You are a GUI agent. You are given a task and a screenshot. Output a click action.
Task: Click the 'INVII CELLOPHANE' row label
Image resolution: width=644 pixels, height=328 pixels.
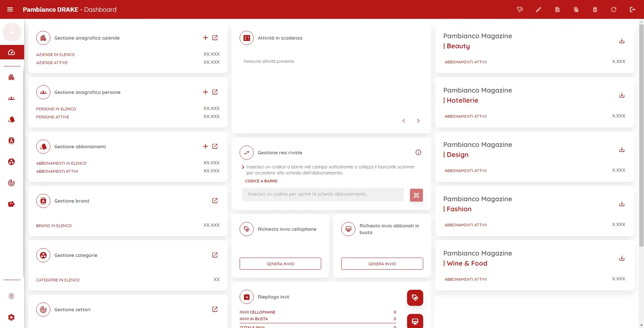point(257,312)
